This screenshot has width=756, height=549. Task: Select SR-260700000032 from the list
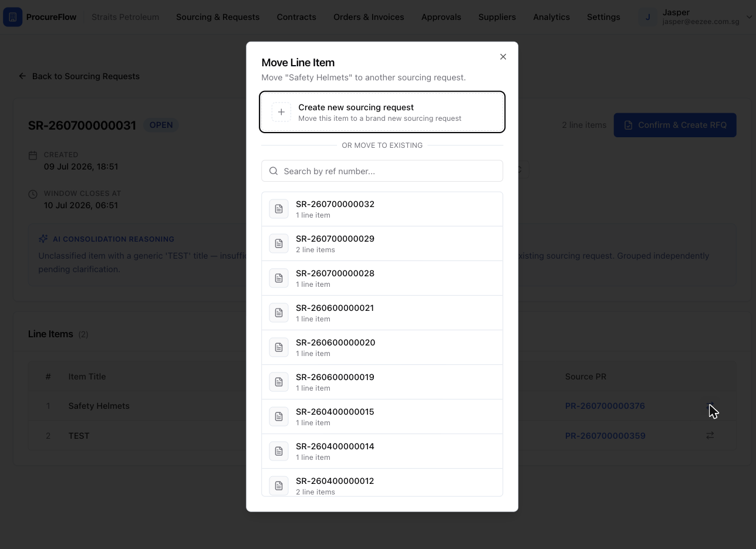coord(382,209)
